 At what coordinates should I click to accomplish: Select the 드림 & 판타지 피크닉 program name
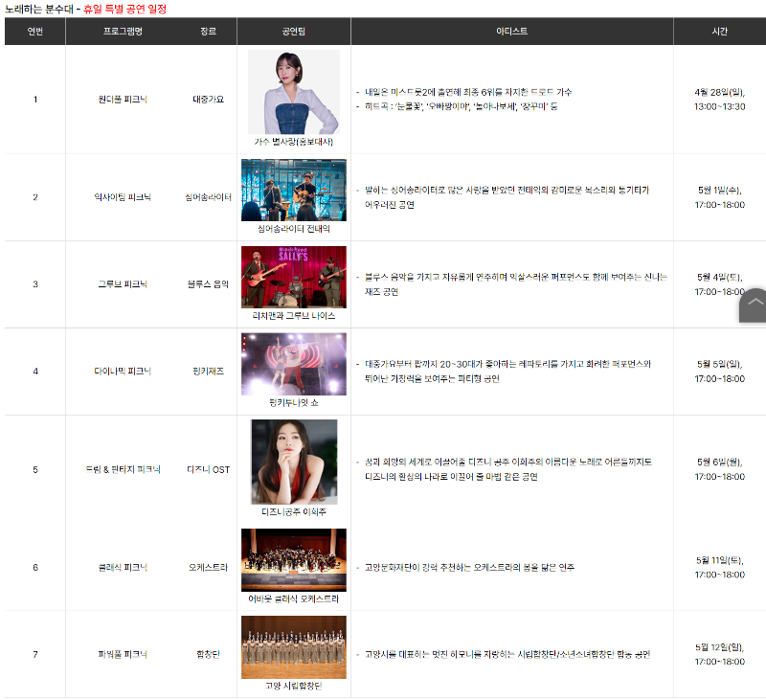click(123, 469)
